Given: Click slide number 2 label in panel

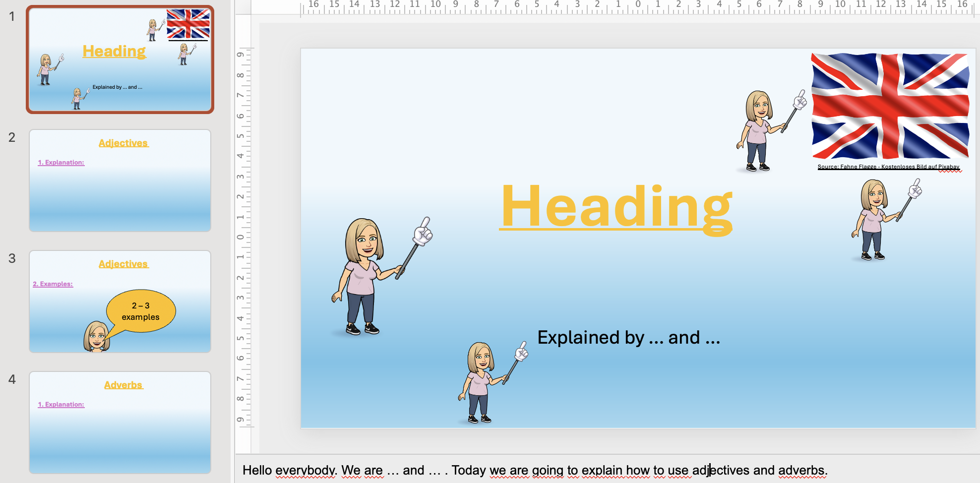Looking at the screenshot, I should 12,137.
